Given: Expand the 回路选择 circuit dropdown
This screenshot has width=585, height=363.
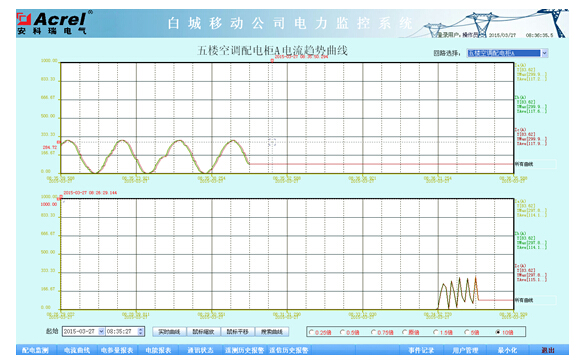Looking at the screenshot, I should [x=544, y=53].
